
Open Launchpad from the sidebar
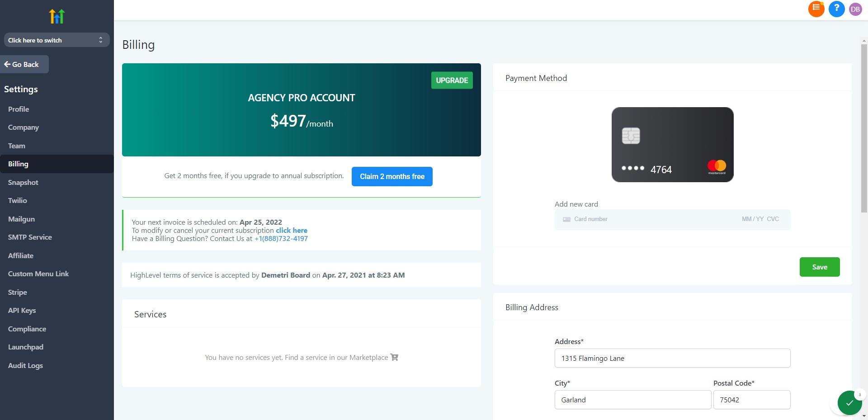26,347
